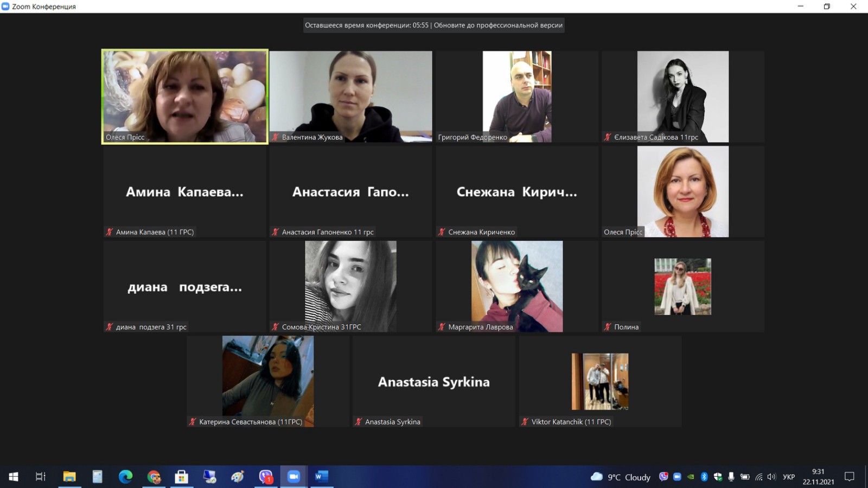Select Олеся Прісс's yellow-bordered live video tile
868x488 pixels.
pos(184,97)
